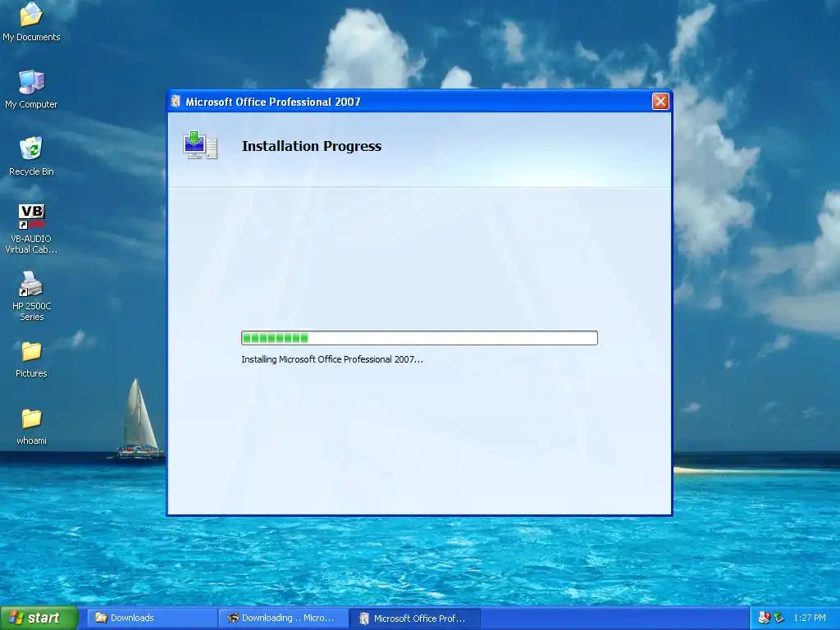Open the My Documents desktop icon

pos(31,21)
